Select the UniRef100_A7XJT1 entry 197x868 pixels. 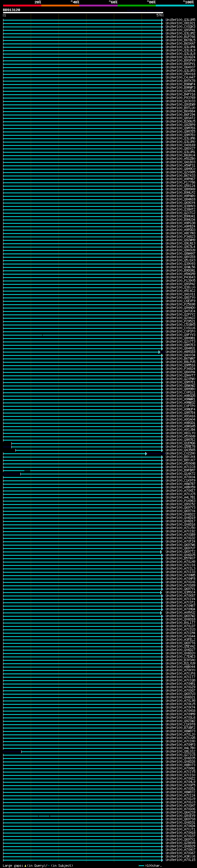pyautogui.click(x=180, y=830)
